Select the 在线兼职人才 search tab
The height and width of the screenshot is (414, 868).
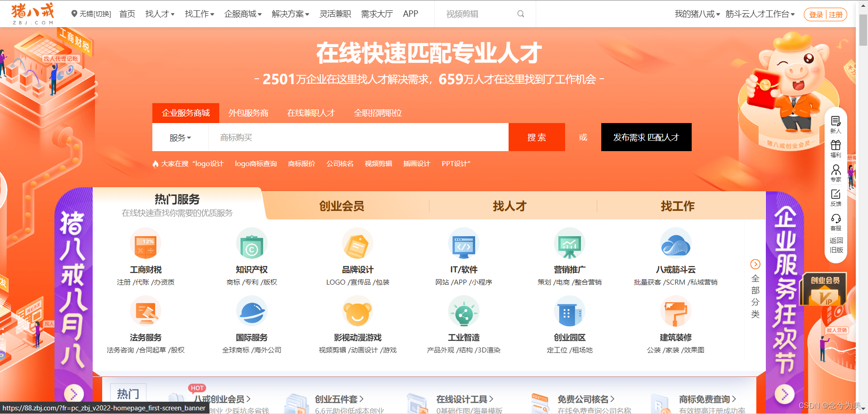coord(311,113)
